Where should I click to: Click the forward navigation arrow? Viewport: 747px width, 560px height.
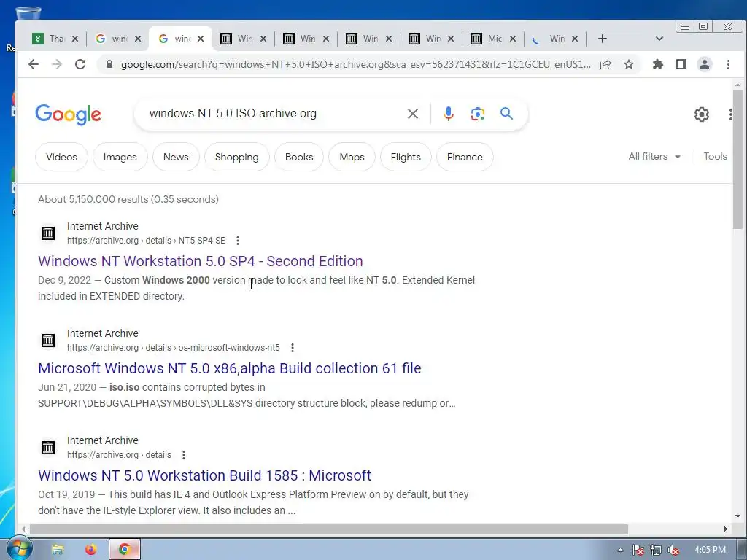57,64
